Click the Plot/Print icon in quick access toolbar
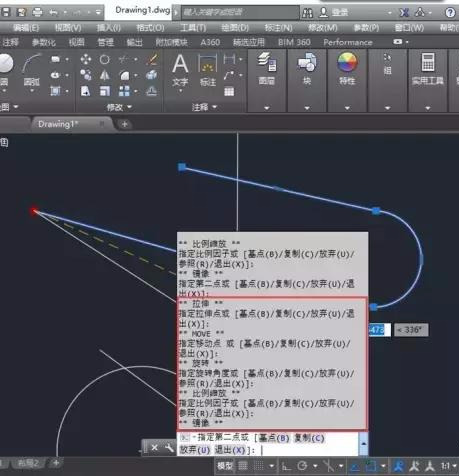459x476 pixels. click(37, 13)
